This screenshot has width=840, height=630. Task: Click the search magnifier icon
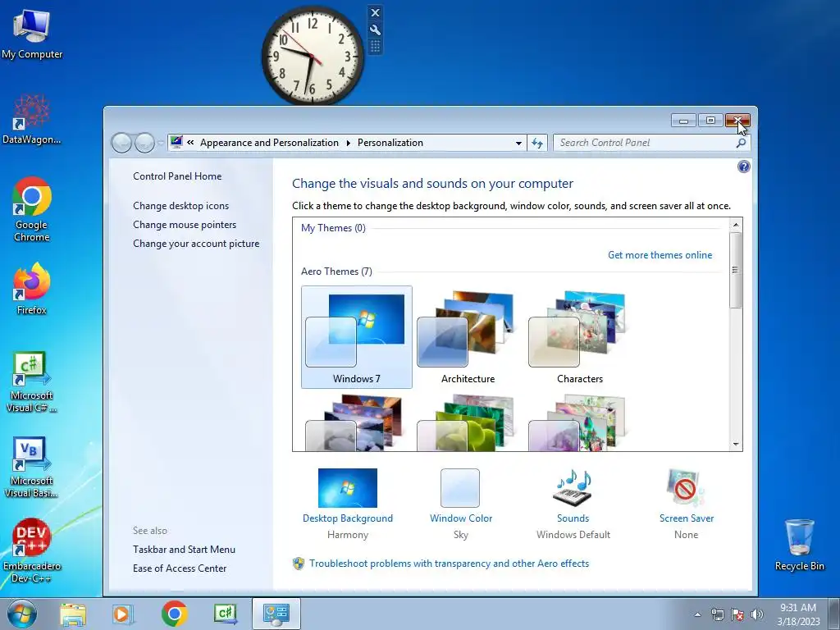[741, 143]
